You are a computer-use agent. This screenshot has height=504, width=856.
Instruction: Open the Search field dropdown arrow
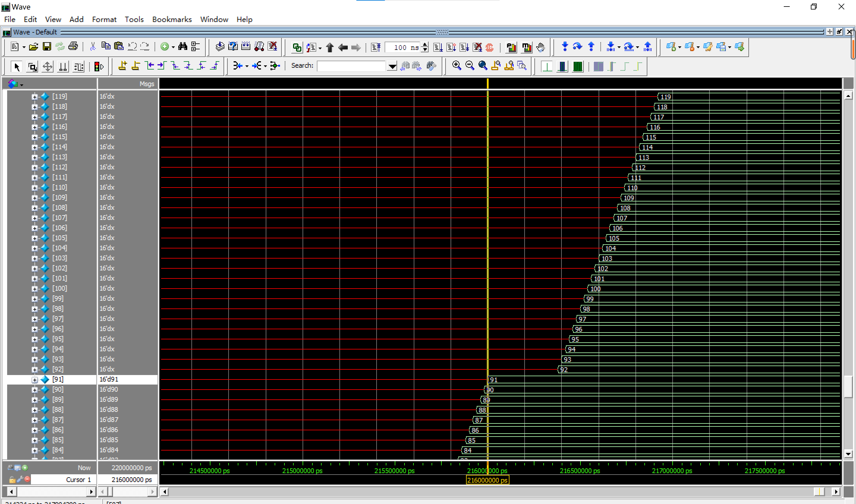tap(392, 66)
